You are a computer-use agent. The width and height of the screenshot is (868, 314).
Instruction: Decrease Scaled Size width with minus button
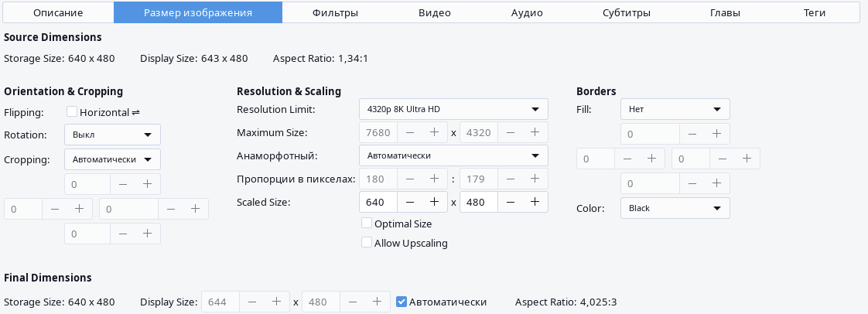(410, 202)
